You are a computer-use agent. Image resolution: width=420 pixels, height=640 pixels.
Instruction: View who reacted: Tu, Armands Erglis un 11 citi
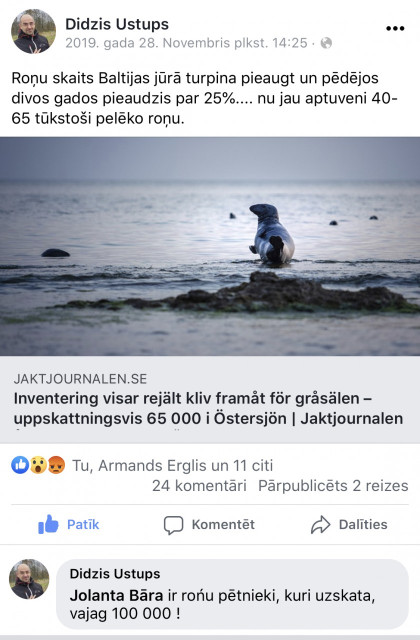(173, 465)
